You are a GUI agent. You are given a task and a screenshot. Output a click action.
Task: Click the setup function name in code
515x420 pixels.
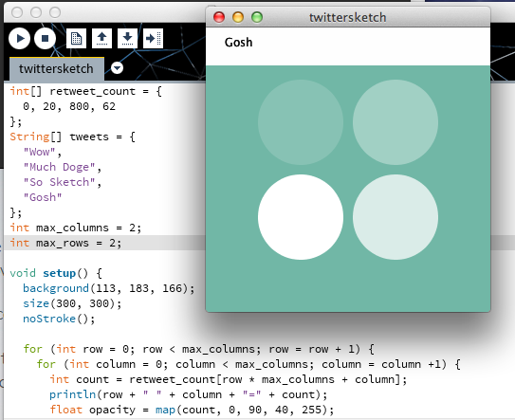tap(60, 273)
